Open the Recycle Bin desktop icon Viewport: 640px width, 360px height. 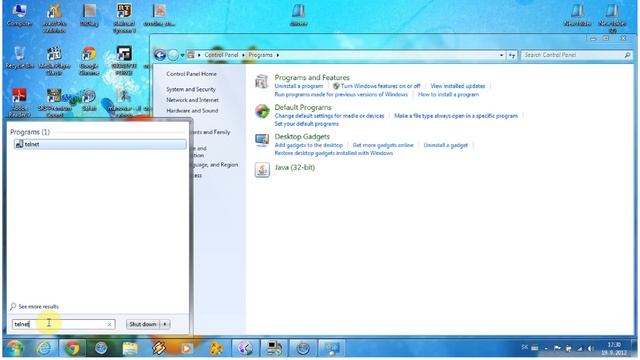[x=19, y=58]
